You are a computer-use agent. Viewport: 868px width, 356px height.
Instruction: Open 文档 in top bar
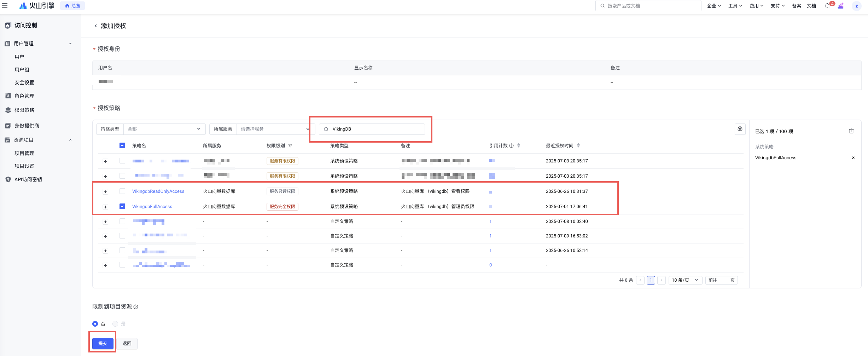pos(811,6)
